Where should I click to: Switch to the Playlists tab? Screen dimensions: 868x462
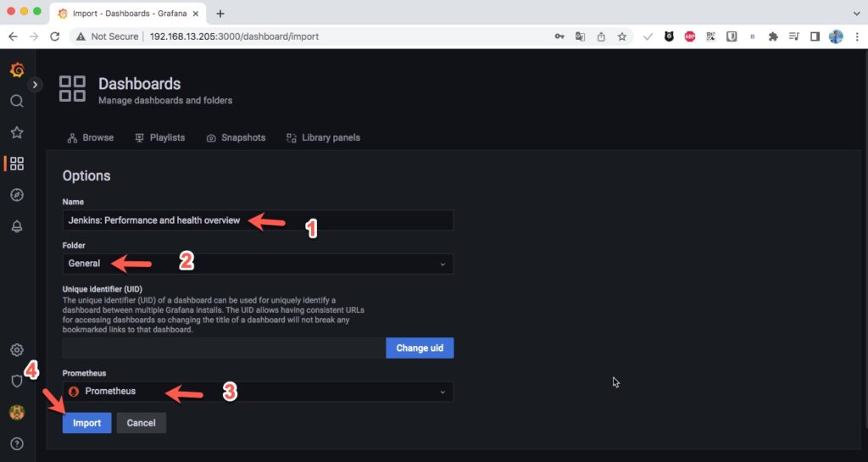coord(160,138)
